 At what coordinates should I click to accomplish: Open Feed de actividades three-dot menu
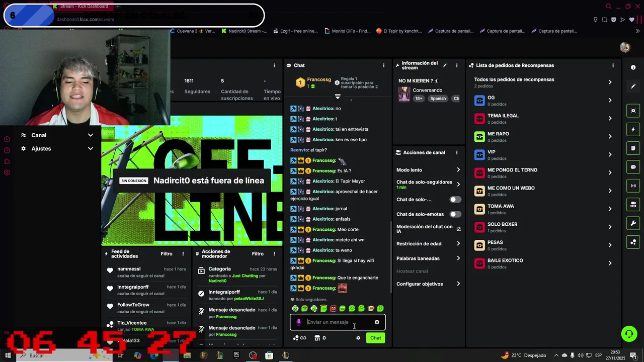pos(183,254)
